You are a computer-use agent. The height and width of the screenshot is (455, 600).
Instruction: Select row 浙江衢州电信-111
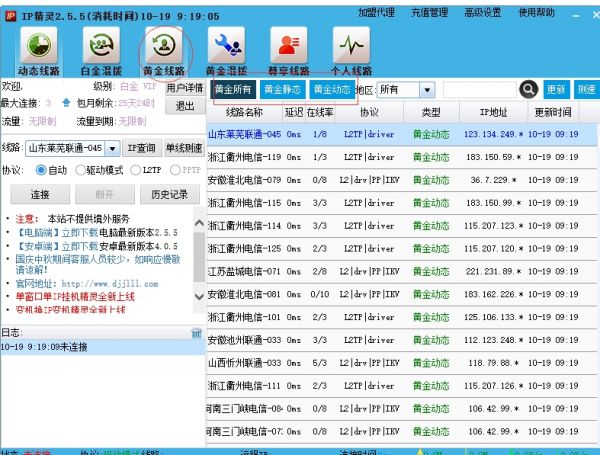point(402,386)
